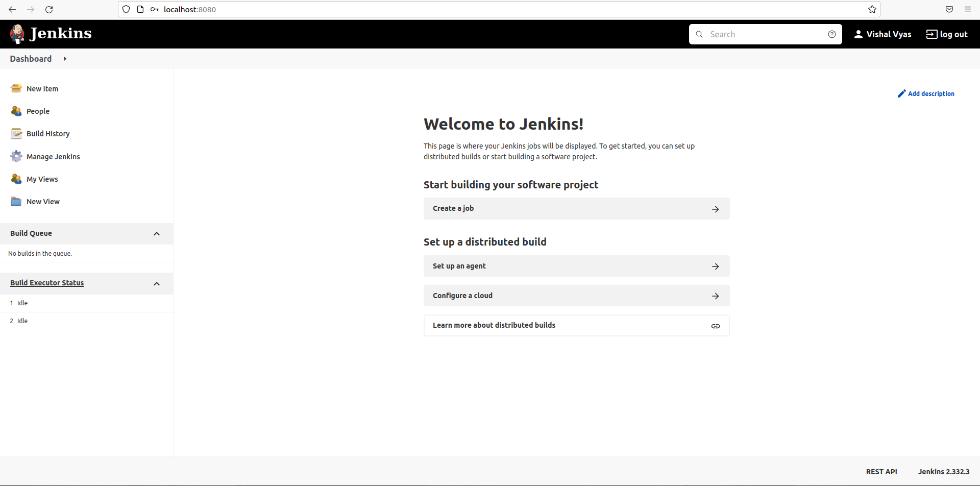Focus the Jenkins Search input field
This screenshot has height=486, width=980.
766,34
